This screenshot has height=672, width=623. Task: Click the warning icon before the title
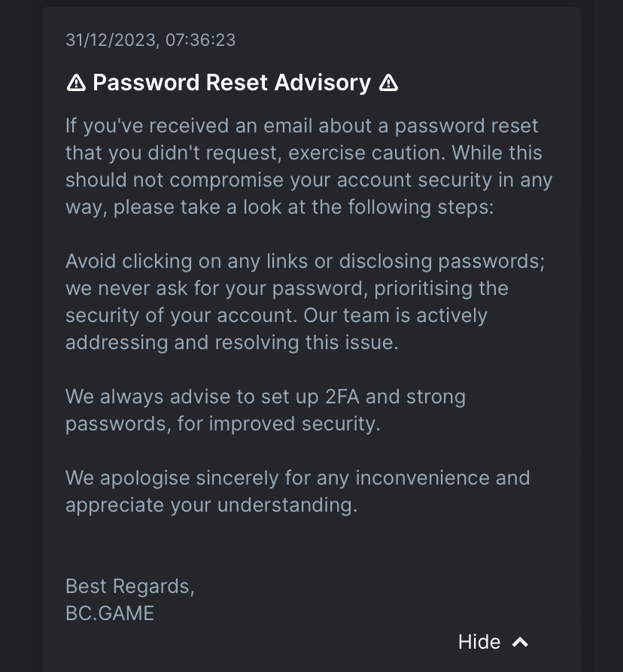tap(76, 83)
